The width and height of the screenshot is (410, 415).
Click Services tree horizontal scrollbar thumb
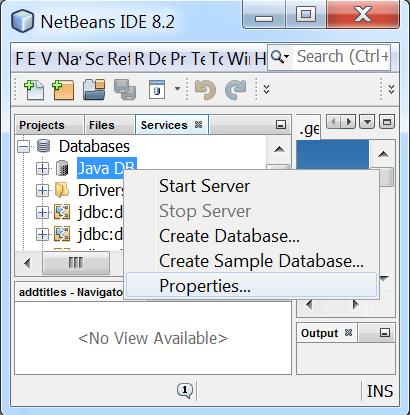pos(76,263)
